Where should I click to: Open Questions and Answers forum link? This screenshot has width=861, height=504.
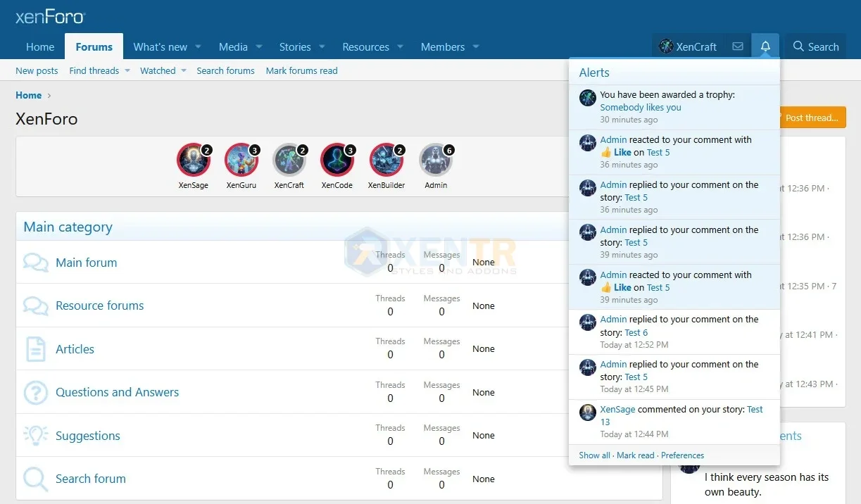tap(118, 392)
